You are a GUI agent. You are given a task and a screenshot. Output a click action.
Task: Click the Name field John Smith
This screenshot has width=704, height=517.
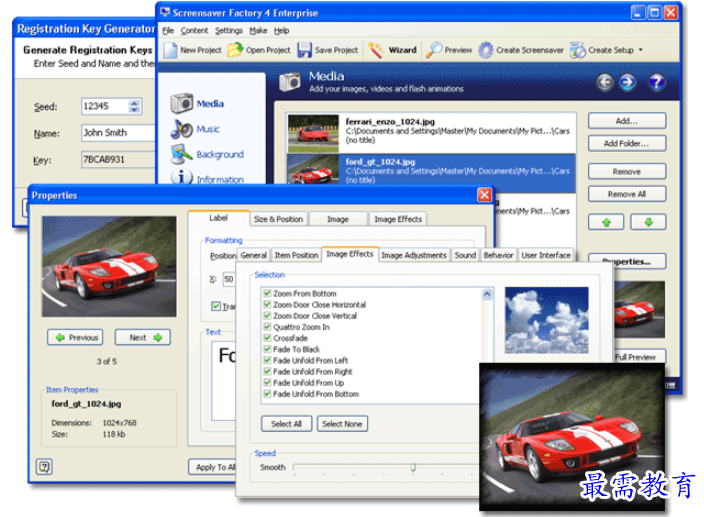coord(118,133)
